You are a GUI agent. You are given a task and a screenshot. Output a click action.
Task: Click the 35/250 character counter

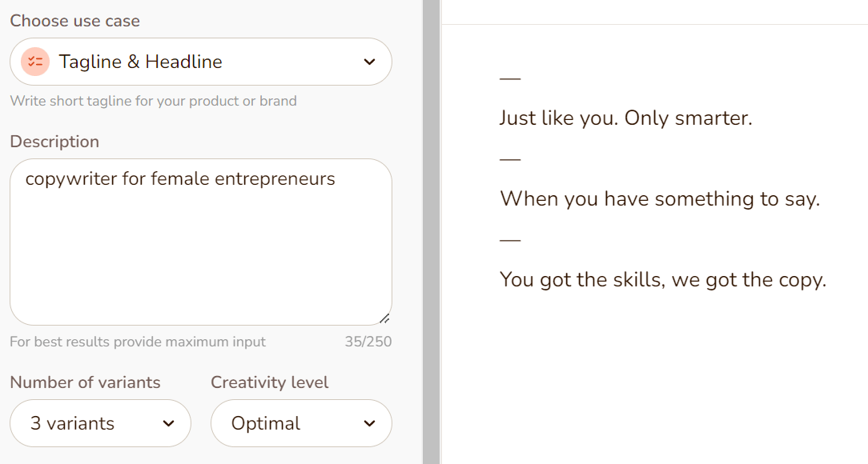pos(368,342)
